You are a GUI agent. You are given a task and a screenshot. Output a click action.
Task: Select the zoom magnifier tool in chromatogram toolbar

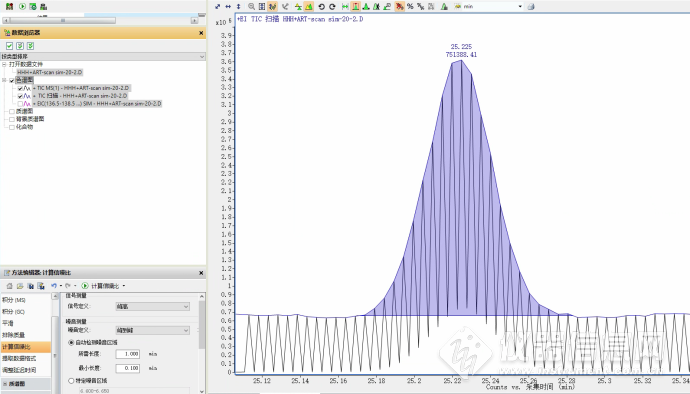pyautogui.click(x=251, y=7)
